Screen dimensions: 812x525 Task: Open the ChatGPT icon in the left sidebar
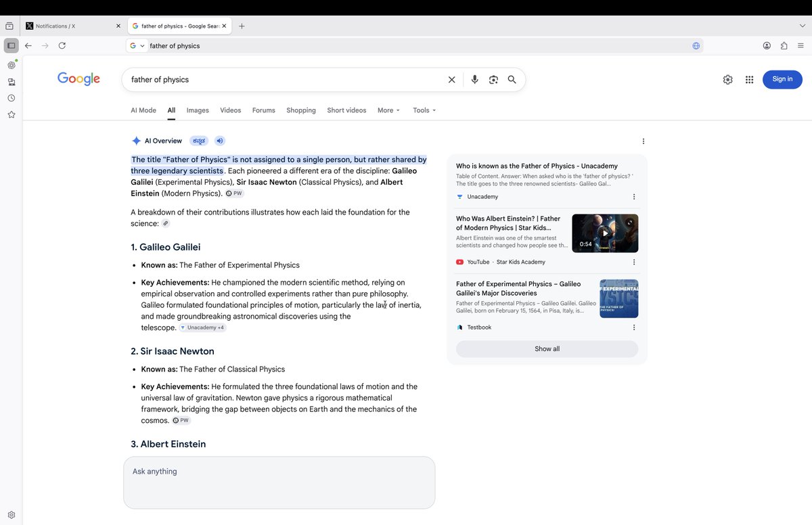point(12,65)
